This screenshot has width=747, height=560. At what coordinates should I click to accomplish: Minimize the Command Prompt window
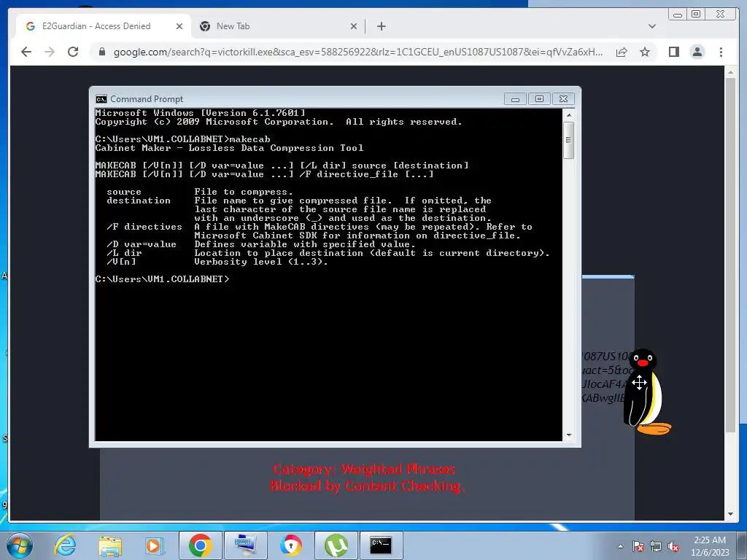515,99
